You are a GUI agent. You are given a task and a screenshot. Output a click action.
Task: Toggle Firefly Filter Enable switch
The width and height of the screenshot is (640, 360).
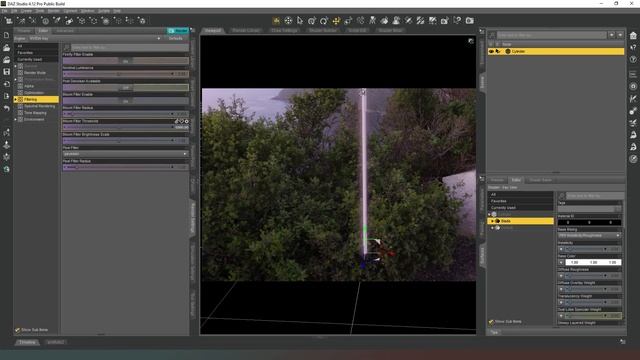(x=125, y=61)
